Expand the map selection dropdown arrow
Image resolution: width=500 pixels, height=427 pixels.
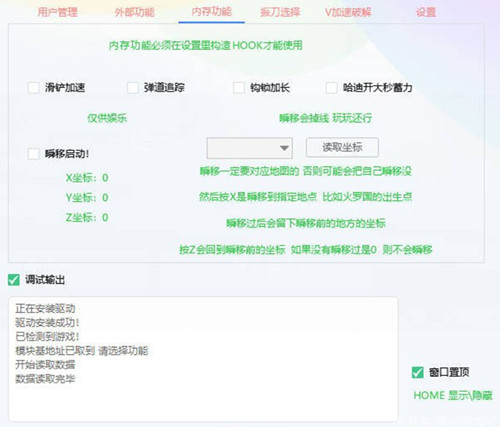(284, 148)
